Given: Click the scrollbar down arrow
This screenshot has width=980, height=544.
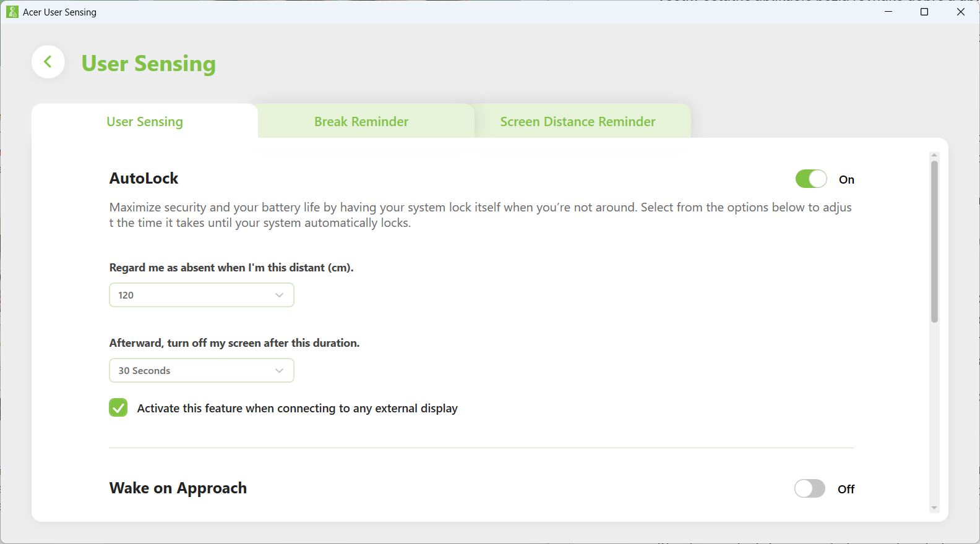Looking at the screenshot, I should pos(934,508).
